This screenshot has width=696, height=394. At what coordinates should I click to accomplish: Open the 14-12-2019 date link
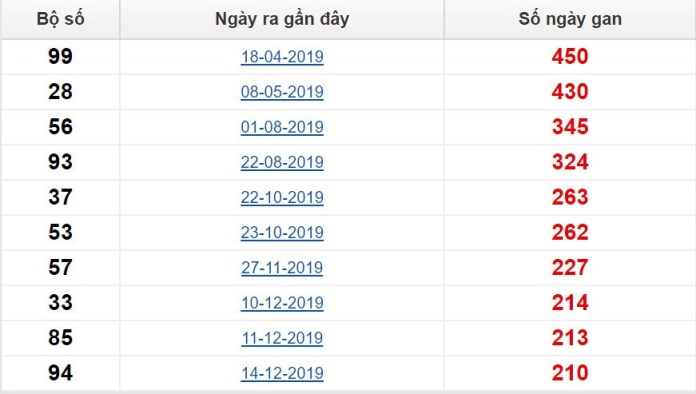(282, 373)
